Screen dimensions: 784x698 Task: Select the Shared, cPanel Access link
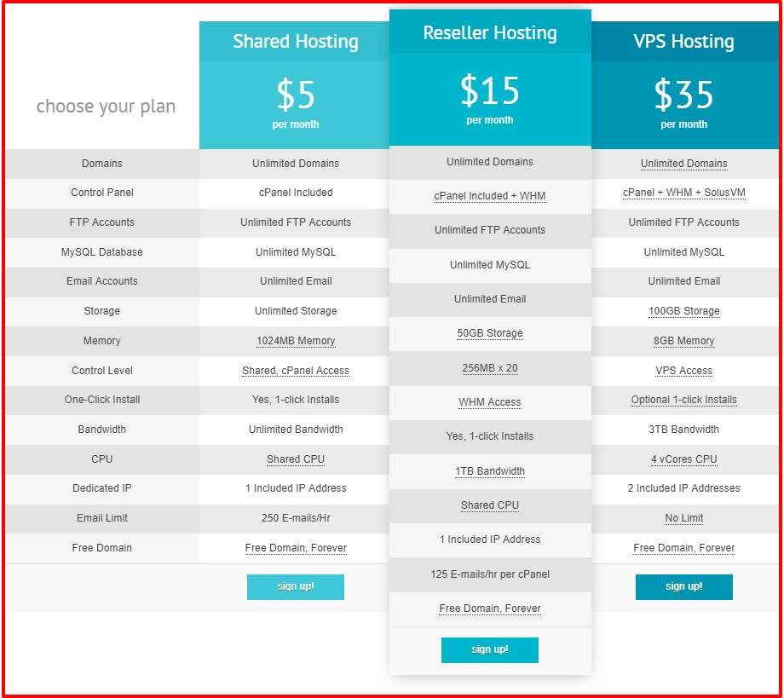click(x=295, y=371)
